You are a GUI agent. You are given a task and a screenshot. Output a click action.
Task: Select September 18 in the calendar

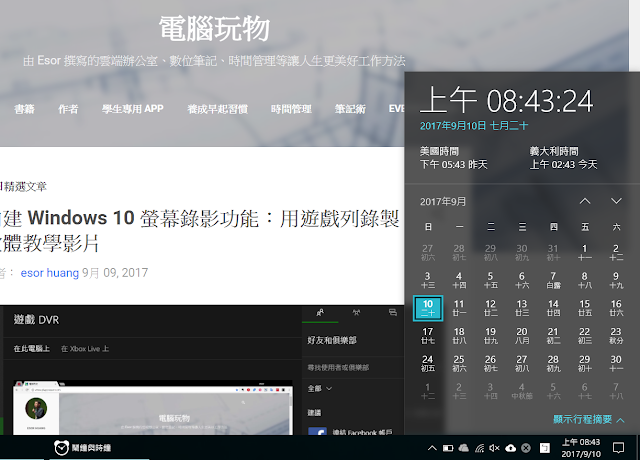[x=459, y=336]
